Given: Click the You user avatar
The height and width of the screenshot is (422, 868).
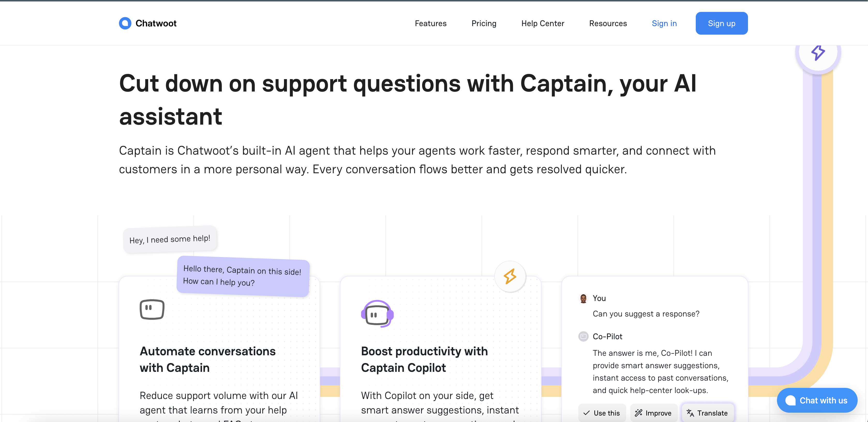Looking at the screenshot, I should click(583, 298).
